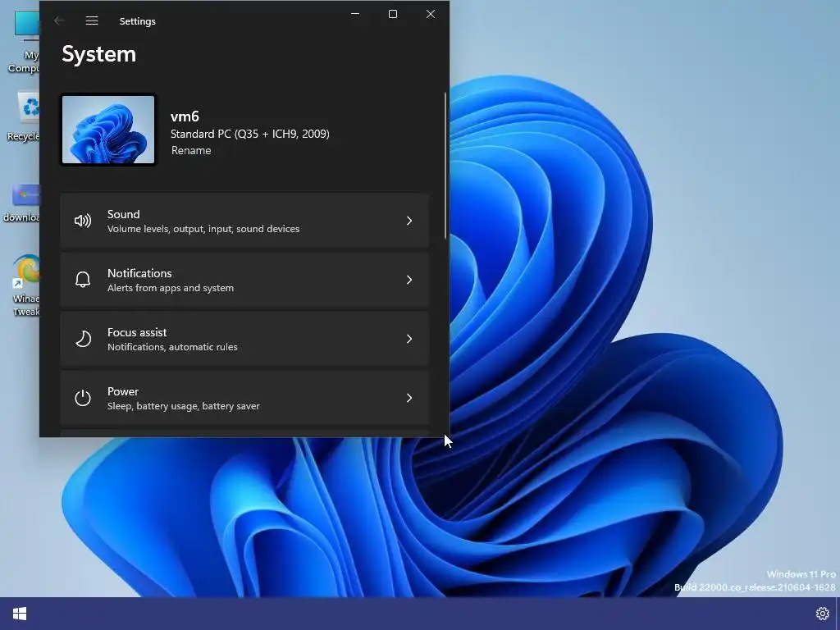Click the System page heading

click(x=99, y=54)
